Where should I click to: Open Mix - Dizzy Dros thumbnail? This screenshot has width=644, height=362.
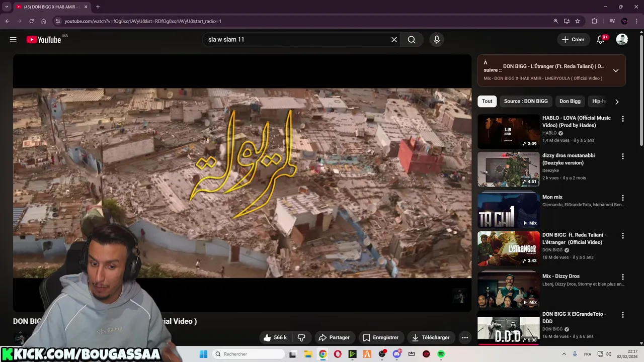click(508, 290)
